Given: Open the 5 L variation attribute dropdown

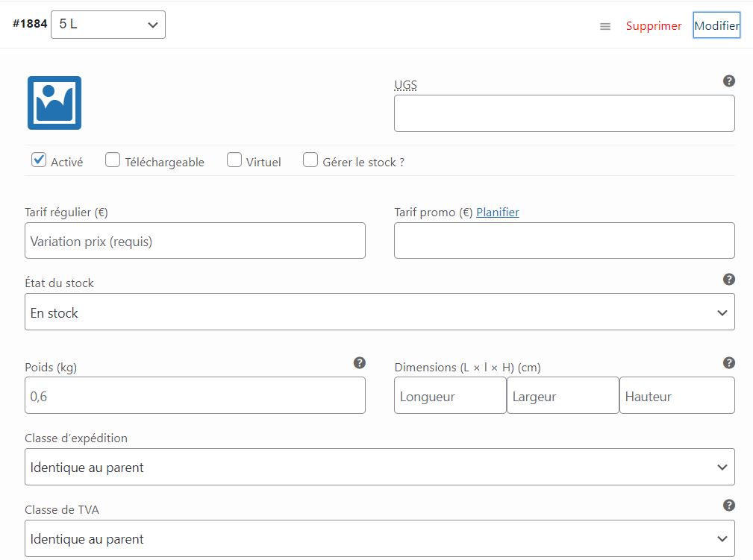Looking at the screenshot, I should (x=108, y=25).
